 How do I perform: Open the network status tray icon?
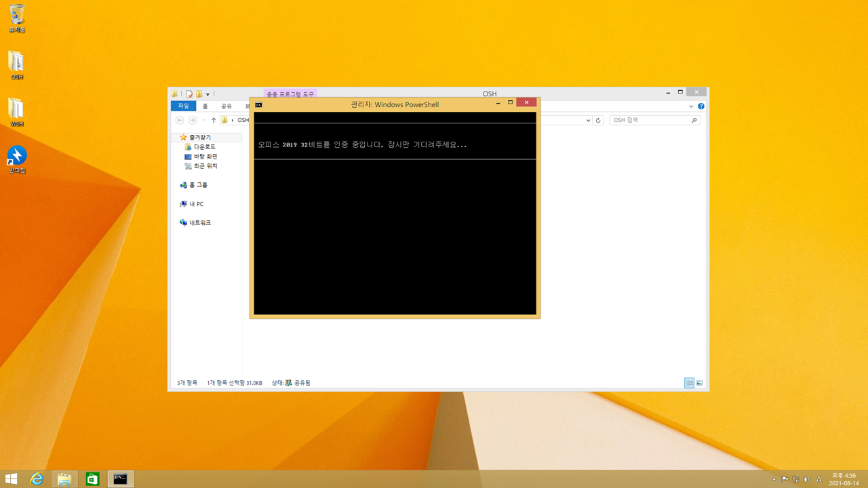click(796, 480)
